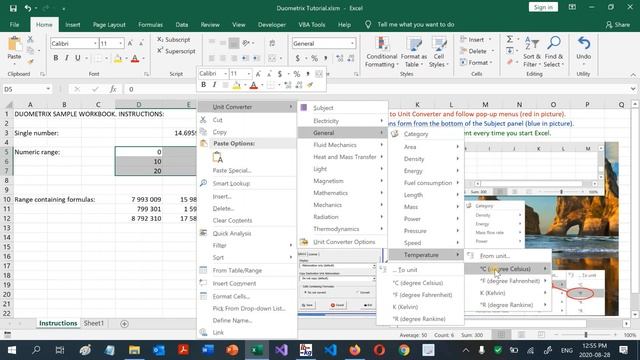Choose Format Cells from context menu
The height and width of the screenshot is (360, 640).
click(247, 296)
